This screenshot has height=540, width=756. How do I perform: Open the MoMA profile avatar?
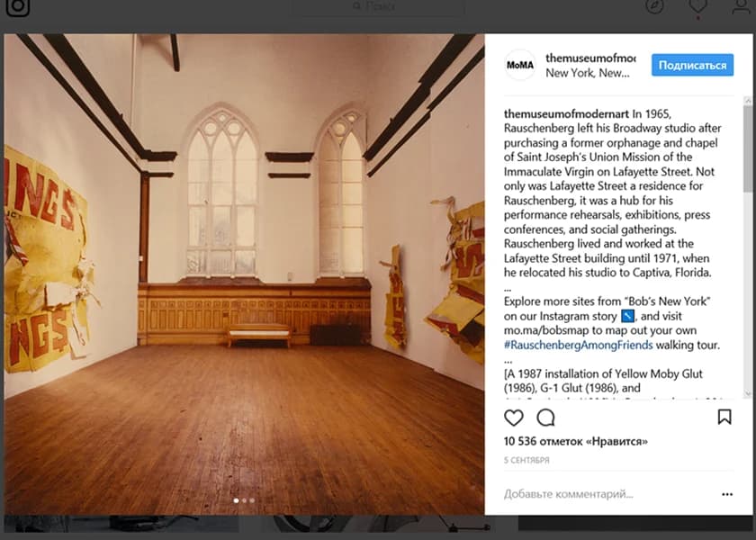point(520,65)
